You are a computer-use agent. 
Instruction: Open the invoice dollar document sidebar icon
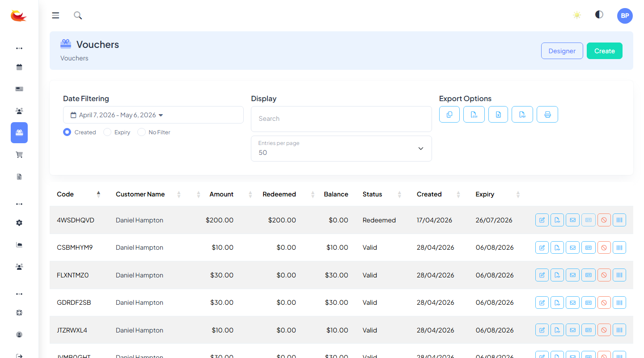19,177
